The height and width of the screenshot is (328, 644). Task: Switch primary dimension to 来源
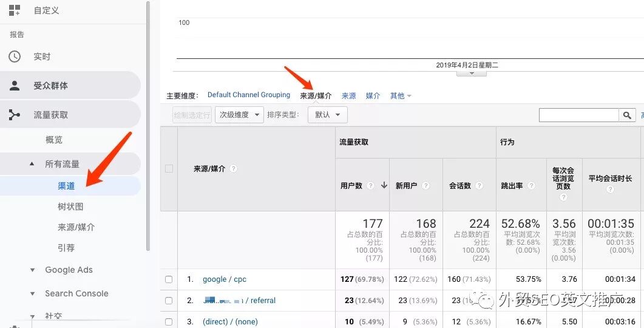tap(348, 96)
